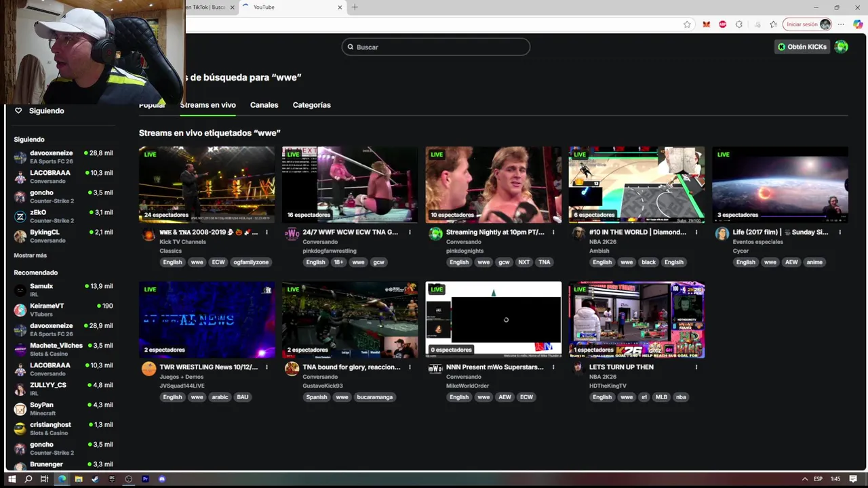Open options for TWR WRESTLING News stream
The height and width of the screenshot is (488, 868).
[x=267, y=367]
